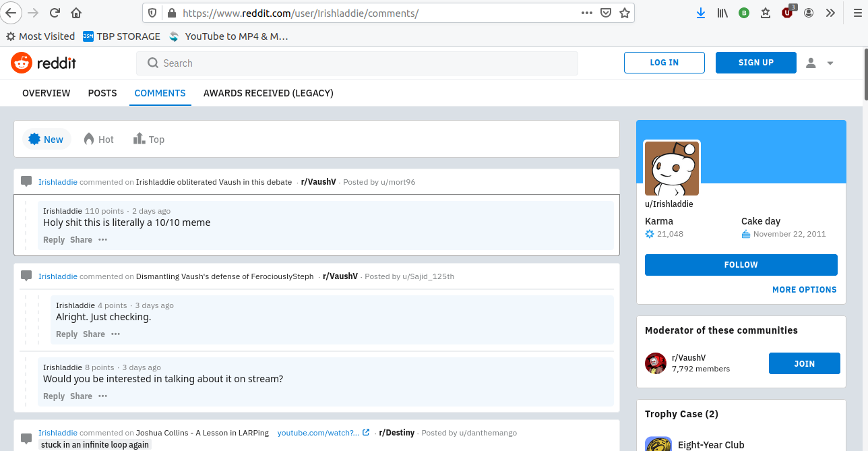Open the Firefox account icon

pos(809,13)
